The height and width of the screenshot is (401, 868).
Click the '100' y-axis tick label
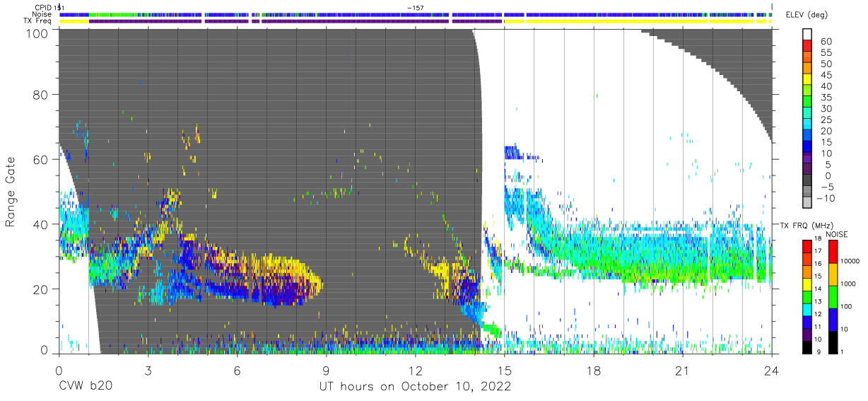click(x=37, y=33)
